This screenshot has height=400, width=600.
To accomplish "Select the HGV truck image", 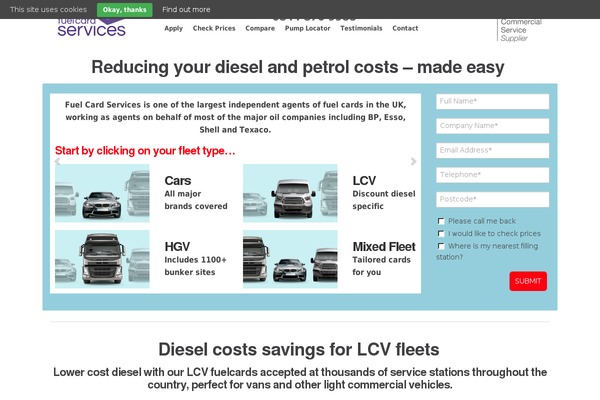I will [x=102, y=259].
